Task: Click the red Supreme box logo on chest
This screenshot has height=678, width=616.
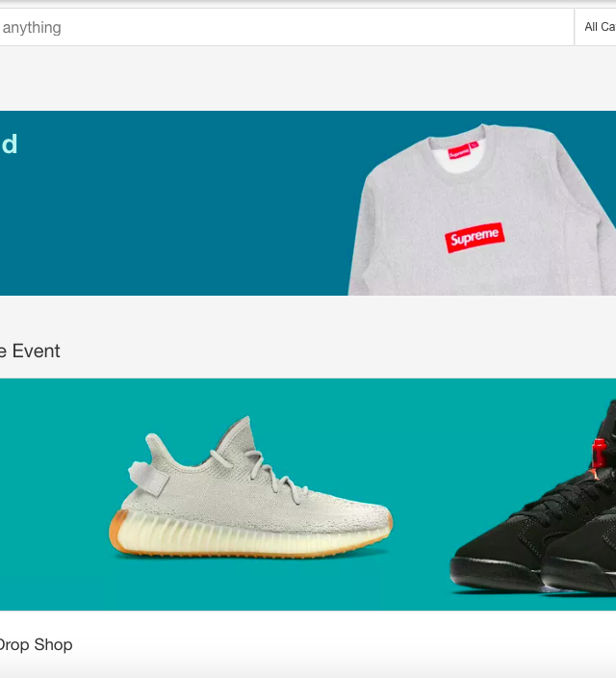Action: pos(475,237)
